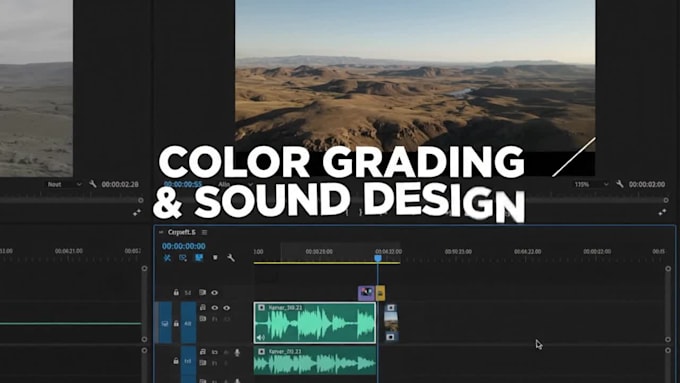Toggle top video track output eye
Viewport: 680px width, 383px height.
tap(214, 292)
